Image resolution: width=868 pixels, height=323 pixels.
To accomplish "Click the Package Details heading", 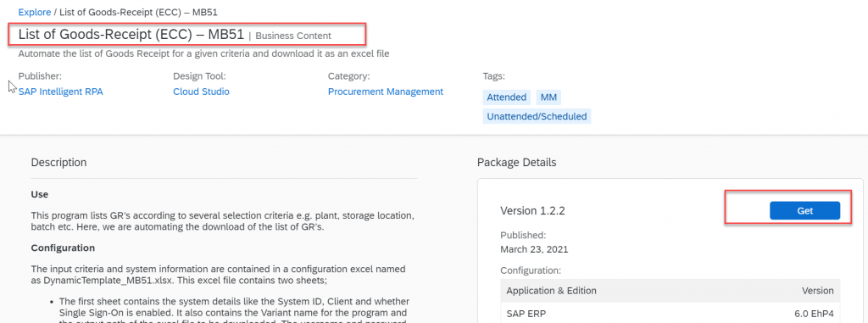I will pyautogui.click(x=516, y=162).
